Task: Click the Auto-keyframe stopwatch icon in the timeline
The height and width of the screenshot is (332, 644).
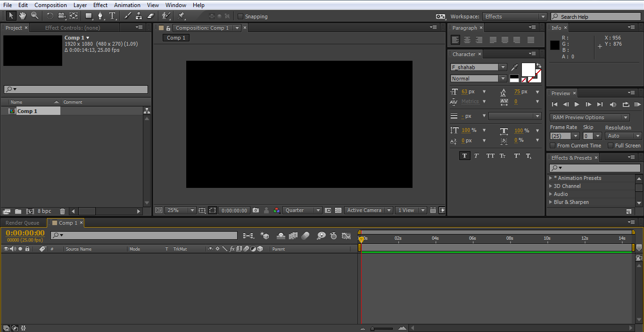Action: point(334,235)
